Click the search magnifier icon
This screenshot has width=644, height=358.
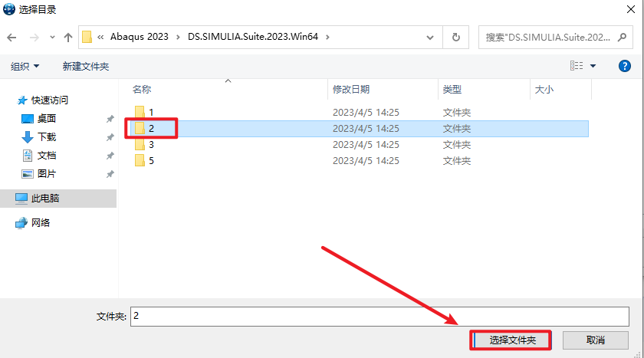coord(623,37)
